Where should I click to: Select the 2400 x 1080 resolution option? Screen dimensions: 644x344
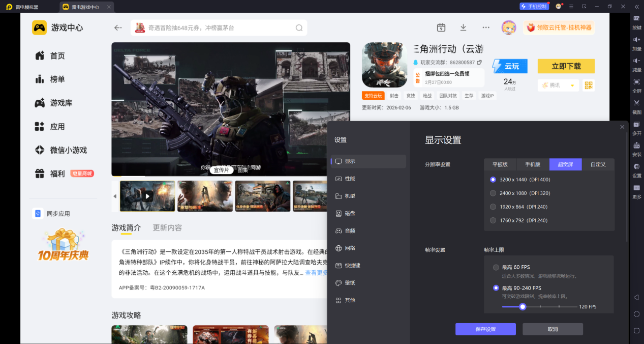click(x=493, y=193)
